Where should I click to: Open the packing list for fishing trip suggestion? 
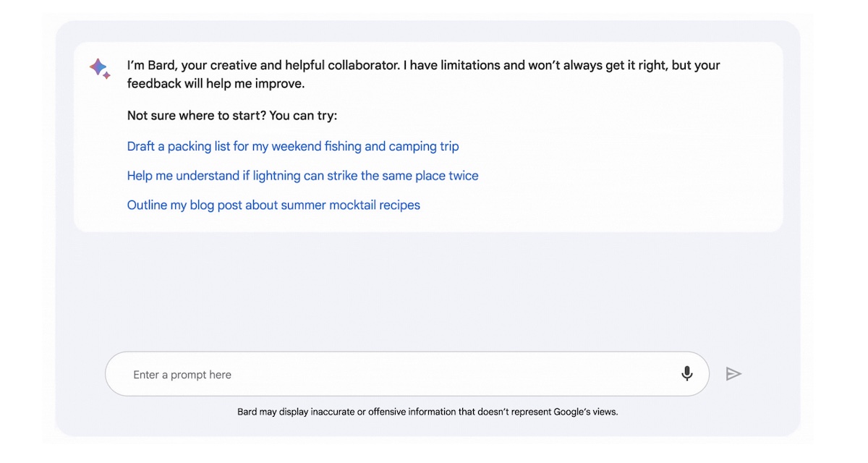click(x=293, y=146)
